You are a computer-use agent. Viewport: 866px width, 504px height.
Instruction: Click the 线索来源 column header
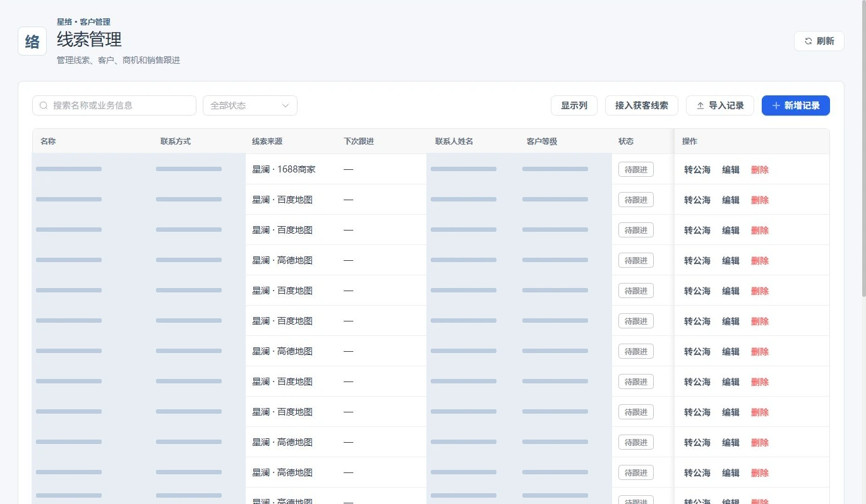pyautogui.click(x=267, y=141)
